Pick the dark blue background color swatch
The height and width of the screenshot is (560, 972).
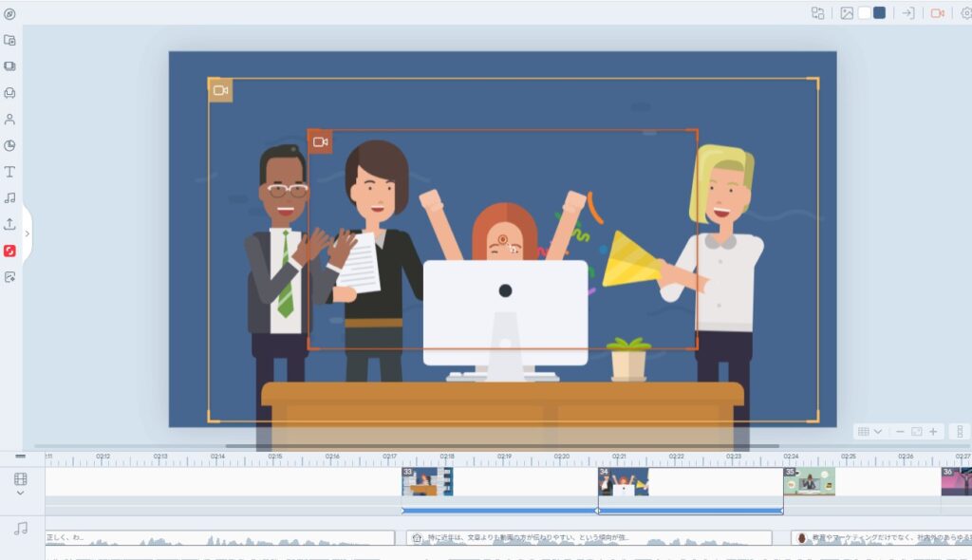[879, 13]
